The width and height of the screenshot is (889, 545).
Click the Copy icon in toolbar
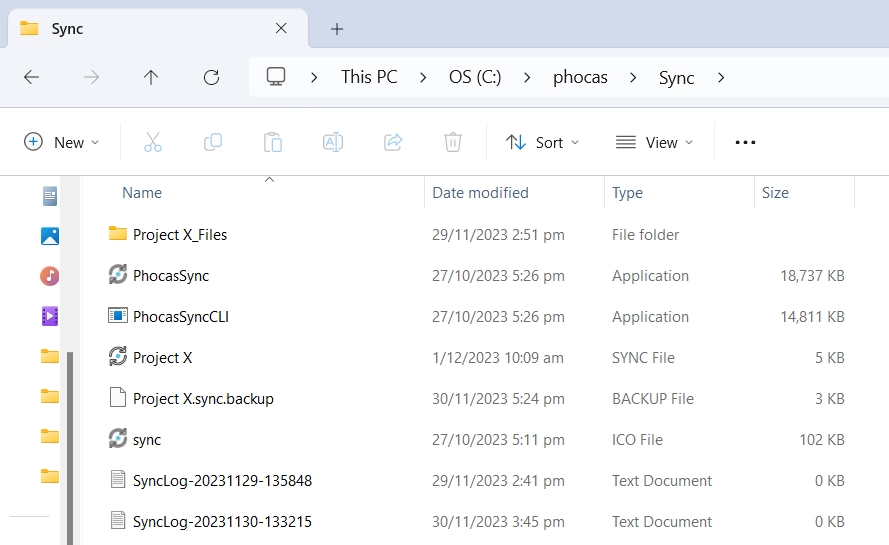click(x=213, y=142)
